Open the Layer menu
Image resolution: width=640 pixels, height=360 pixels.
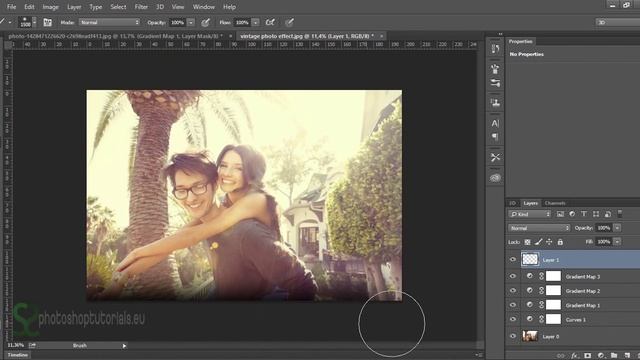pyautogui.click(x=74, y=7)
